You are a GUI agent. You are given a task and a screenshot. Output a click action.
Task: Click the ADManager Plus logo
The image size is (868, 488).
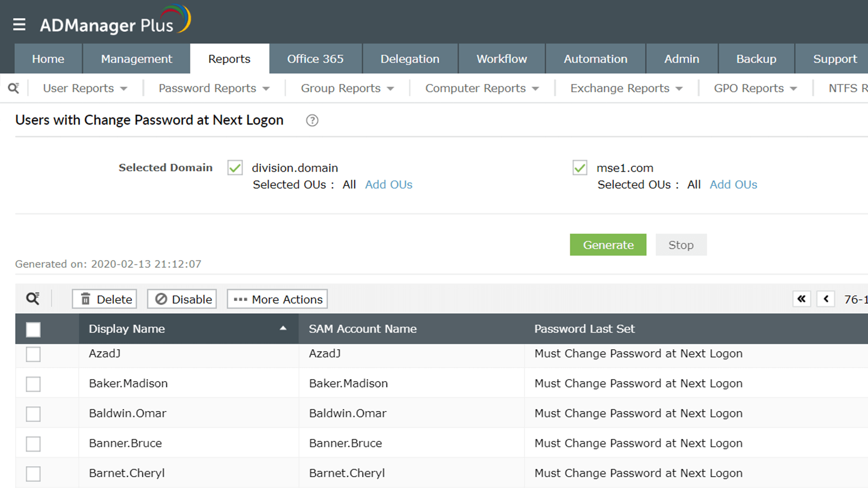pos(115,22)
